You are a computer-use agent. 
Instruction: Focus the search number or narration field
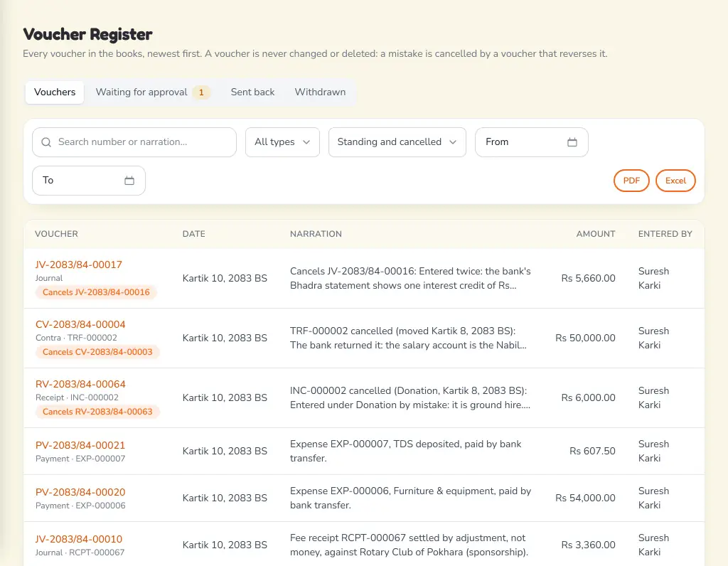(134, 142)
